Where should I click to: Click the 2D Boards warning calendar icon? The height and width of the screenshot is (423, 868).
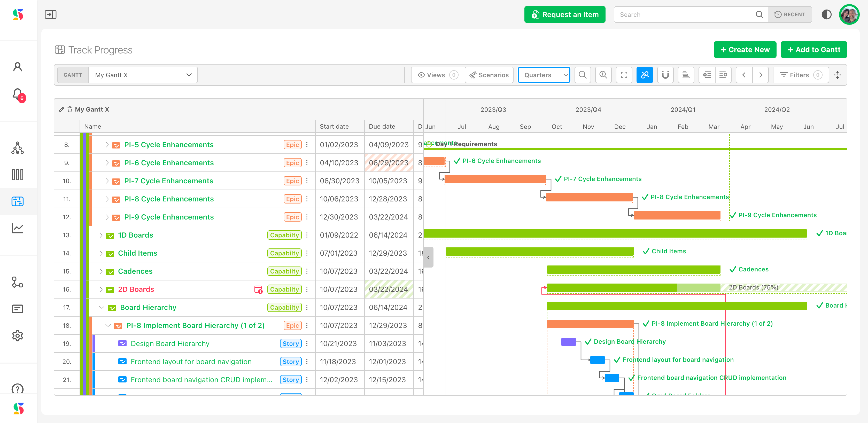point(258,289)
